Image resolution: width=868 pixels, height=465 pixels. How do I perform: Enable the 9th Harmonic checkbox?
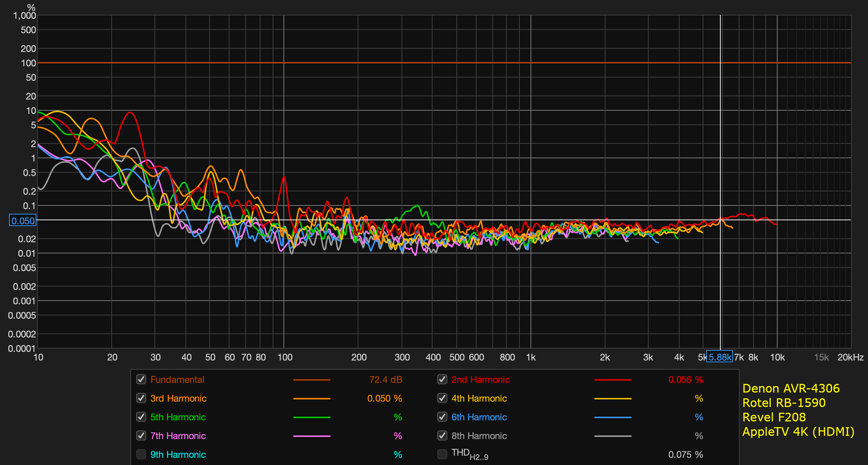pyautogui.click(x=141, y=454)
